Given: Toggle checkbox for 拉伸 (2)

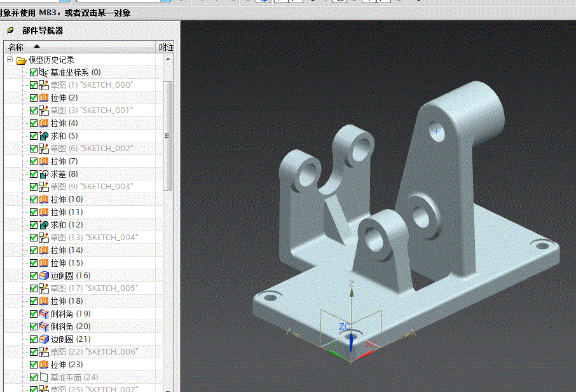Looking at the screenshot, I should (x=34, y=98).
